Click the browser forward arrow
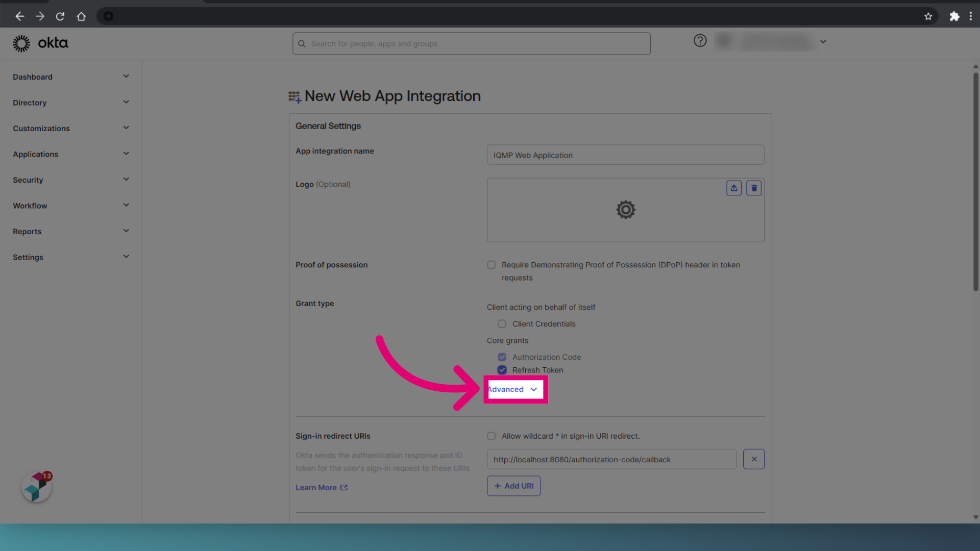980x551 pixels. click(40, 16)
